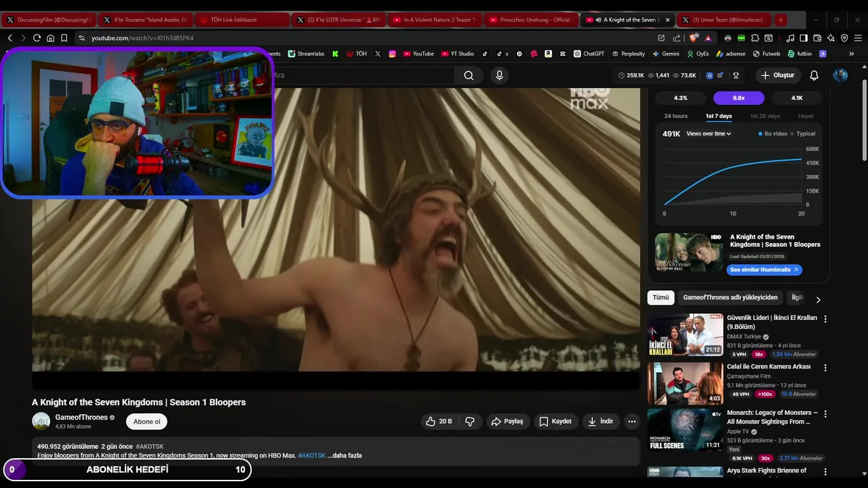Switch to Pinocchio: Unstrung tab
The image size is (868, 488).
[531, 20]
